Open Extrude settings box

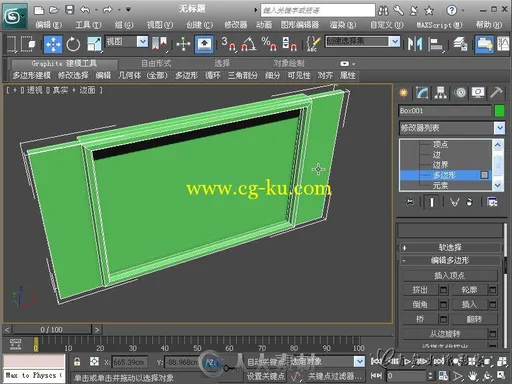[443, 290]
